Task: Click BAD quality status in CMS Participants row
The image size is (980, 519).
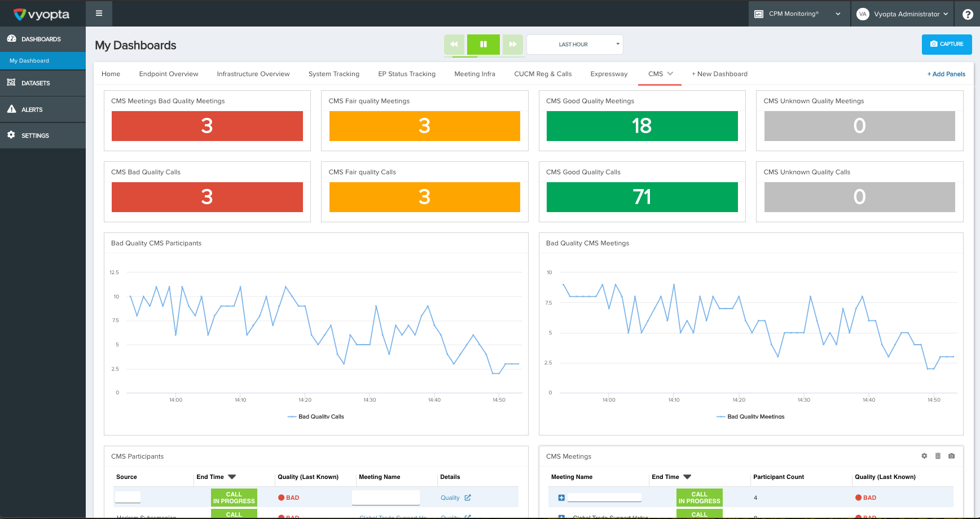Action: [289, 498]
